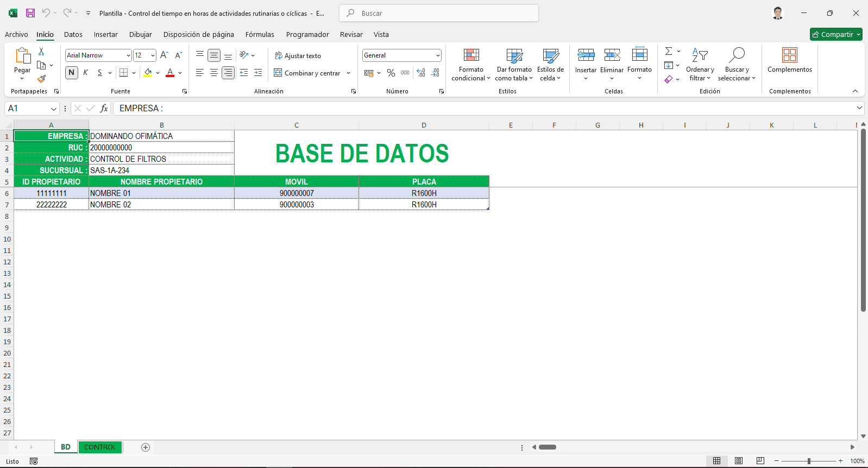This screenshot has height=468, width=868.
Task: Align text left
Action: pos(200,73)
